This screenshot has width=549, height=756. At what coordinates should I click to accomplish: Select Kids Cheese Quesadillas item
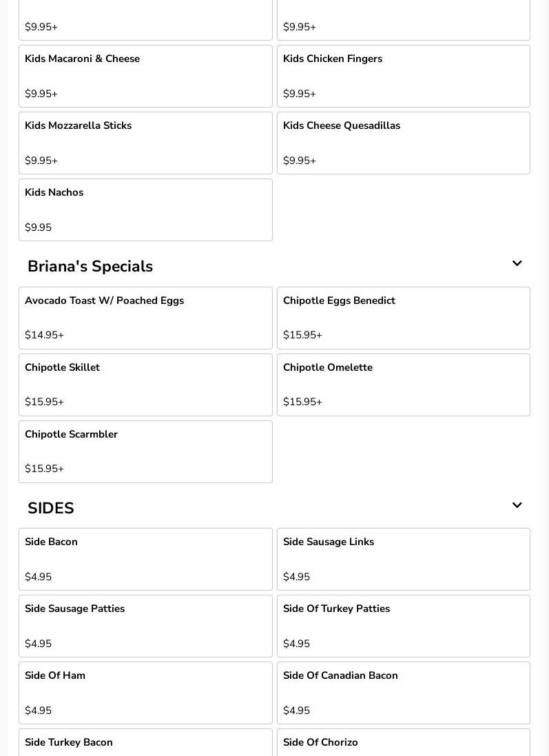(403, 143)
